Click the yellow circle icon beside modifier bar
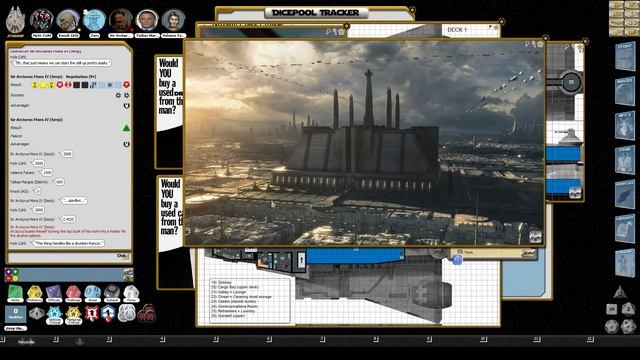 click(x=16, y=278)
